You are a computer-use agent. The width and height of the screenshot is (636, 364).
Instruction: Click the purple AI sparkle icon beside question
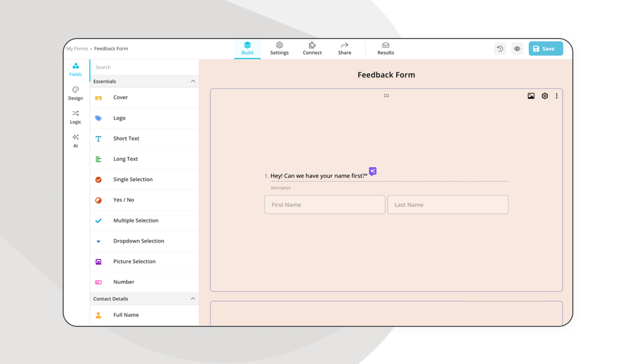tap(373, 171)
